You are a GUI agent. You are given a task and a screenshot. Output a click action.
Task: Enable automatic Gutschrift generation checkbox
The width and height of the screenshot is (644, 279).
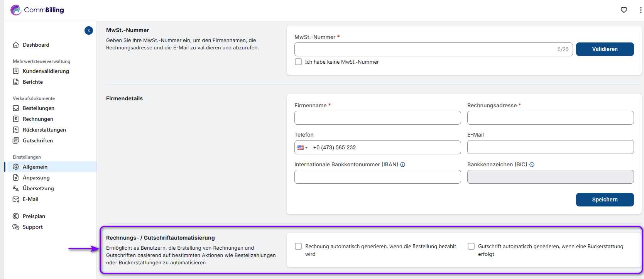pos(471,246)
